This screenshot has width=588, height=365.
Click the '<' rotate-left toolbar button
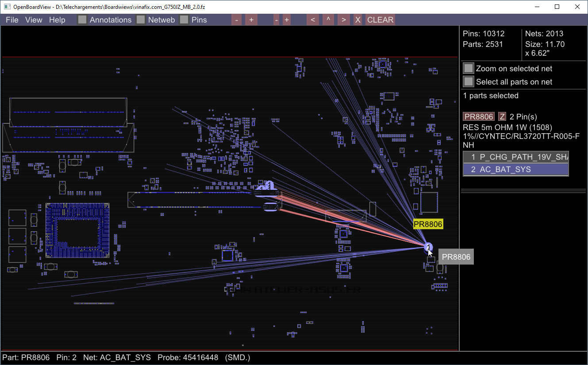(x=313, y=20)
